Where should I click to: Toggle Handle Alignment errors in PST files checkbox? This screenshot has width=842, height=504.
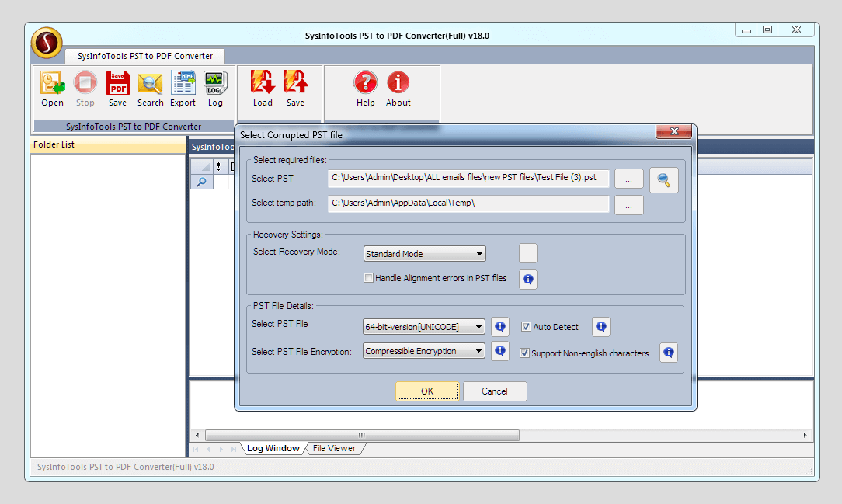pos(368,278)
